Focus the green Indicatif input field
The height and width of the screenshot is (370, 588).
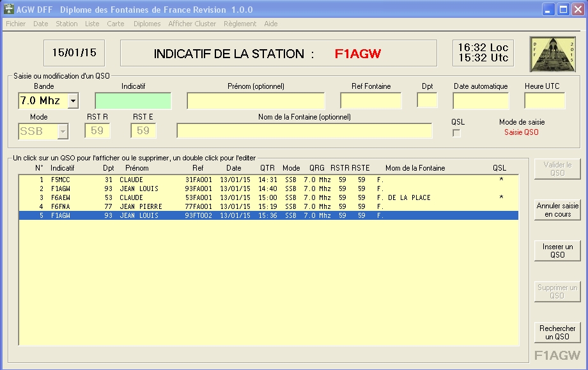(x=133, y=101)
